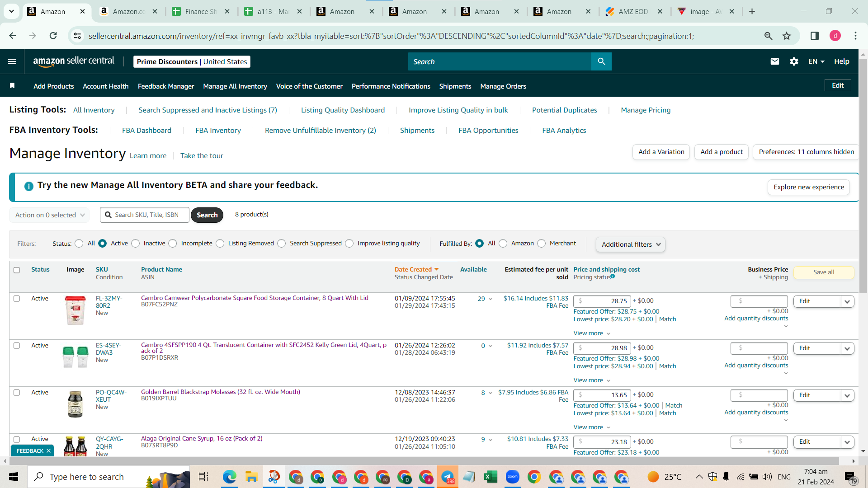Screen dimensions: 868x488
Task: Open Account Health menu item
Action: (x=106, y=86)
